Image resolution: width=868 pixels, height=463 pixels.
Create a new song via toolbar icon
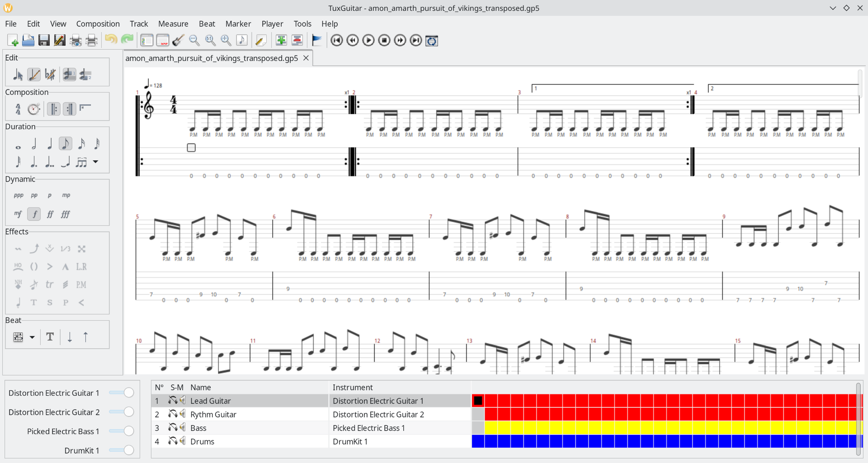[x=13, y=41]
